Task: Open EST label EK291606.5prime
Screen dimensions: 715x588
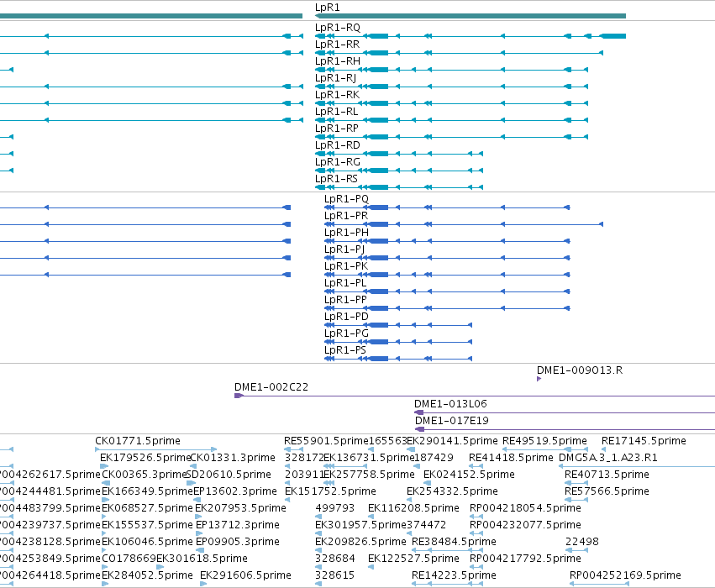Action: (245, 575)
